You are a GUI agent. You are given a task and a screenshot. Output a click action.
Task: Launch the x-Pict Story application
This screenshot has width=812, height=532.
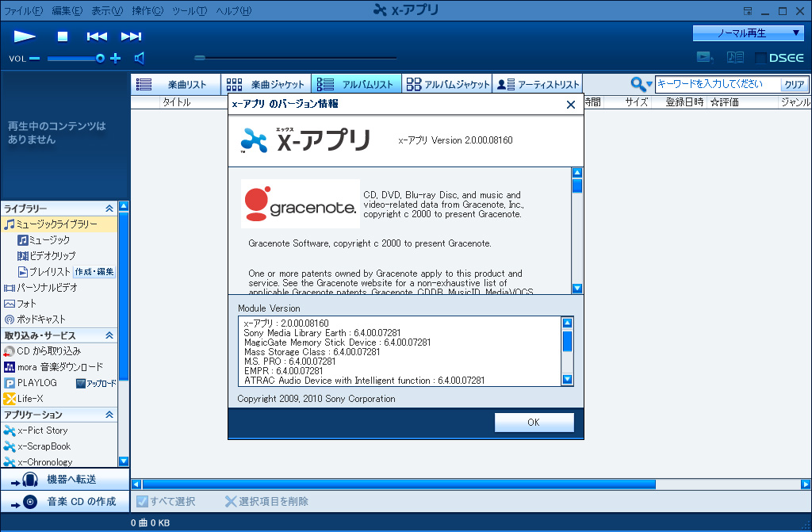point(36,431)
